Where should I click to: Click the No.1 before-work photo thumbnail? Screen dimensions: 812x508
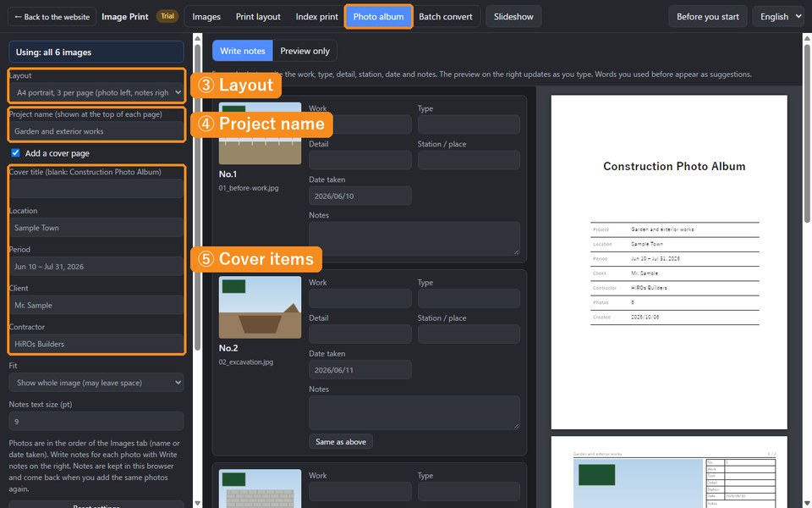(260, 133)
